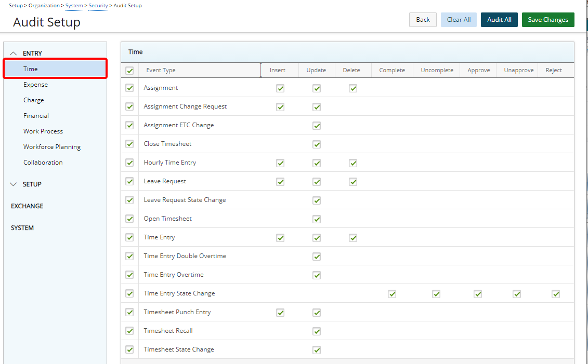The image size is (588, 364).
Task: Expand the EXCHANGE section
Action: click(x=27, y=206)
